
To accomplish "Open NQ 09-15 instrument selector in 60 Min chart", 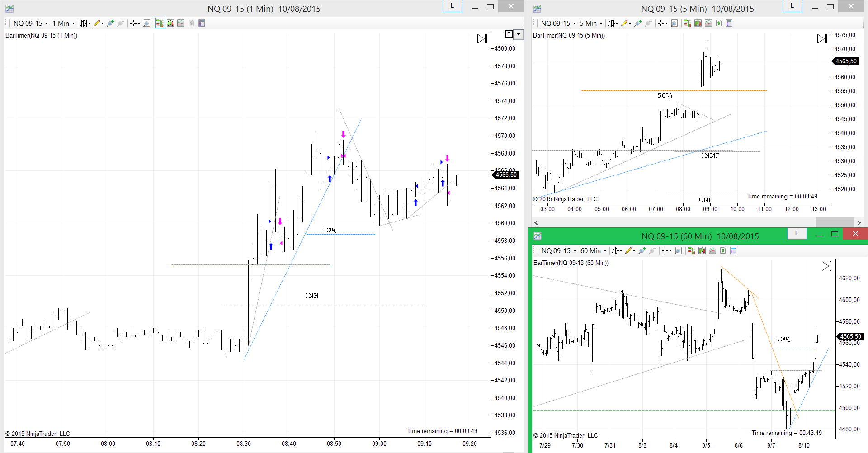I will [x=559, y=250].
